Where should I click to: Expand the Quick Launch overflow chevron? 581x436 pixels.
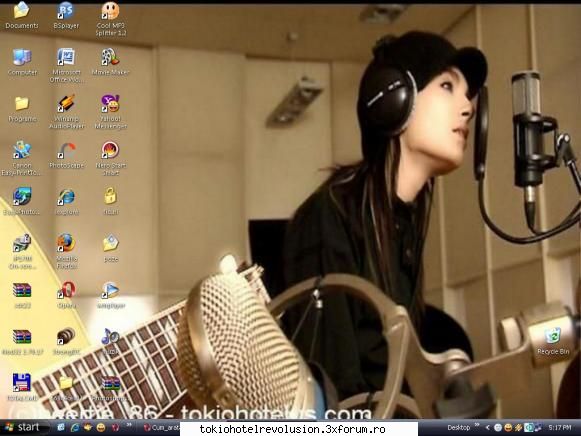[x=129, y=425]
